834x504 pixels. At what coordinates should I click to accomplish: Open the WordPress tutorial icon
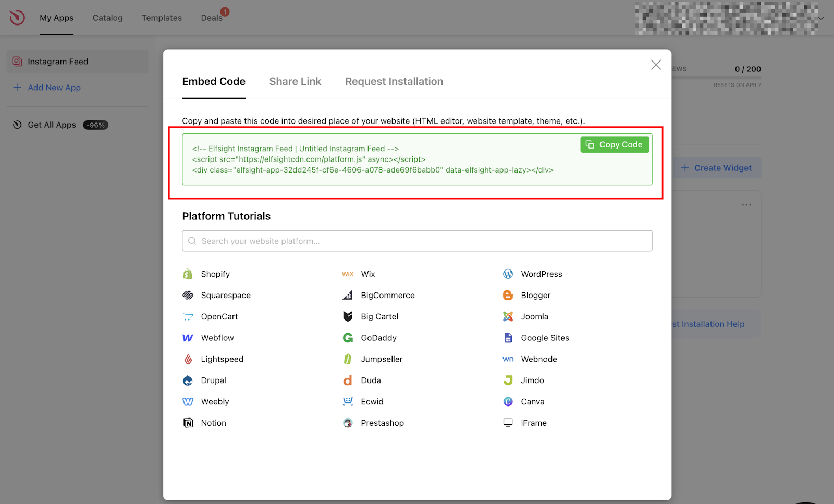point(508,274)
